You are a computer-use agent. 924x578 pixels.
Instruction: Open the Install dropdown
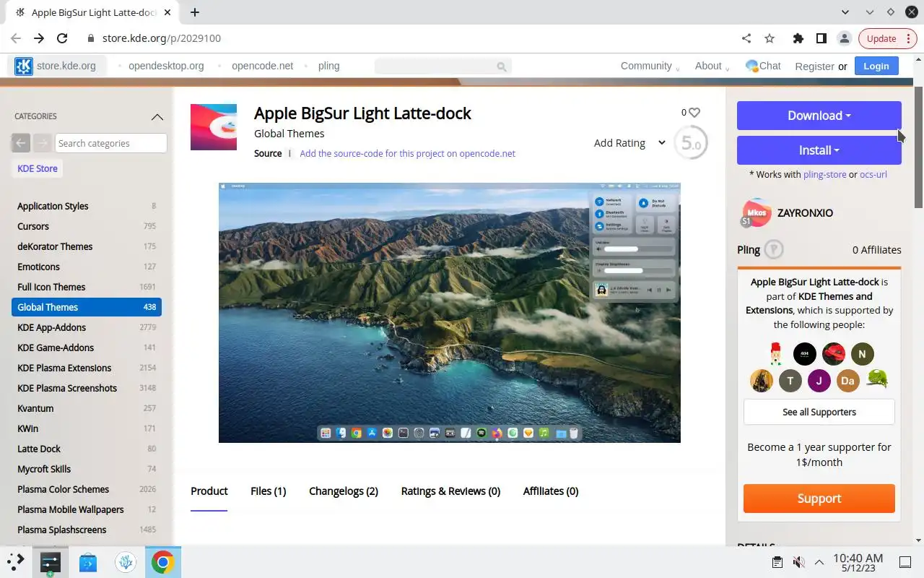tap(819, 150)
